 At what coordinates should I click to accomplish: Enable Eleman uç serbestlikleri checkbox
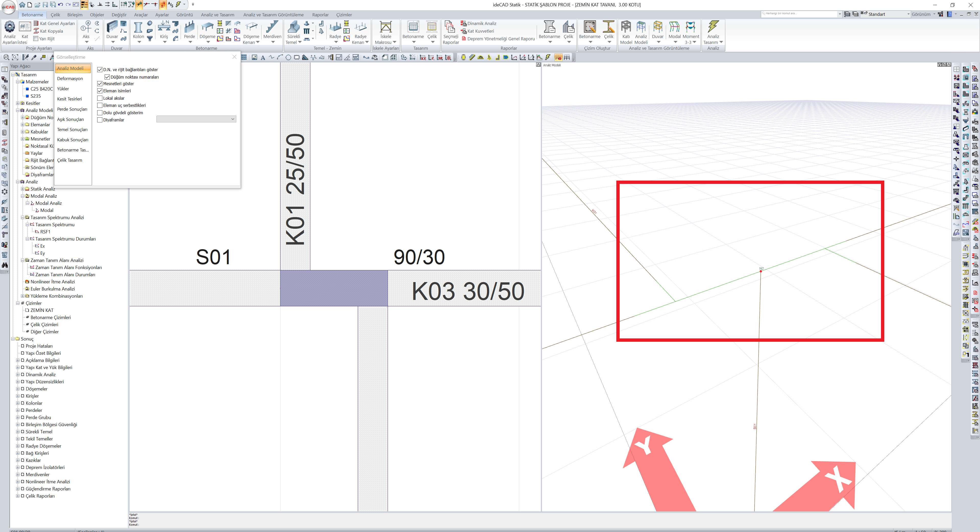pyautogui.click(x=100, y=105)
